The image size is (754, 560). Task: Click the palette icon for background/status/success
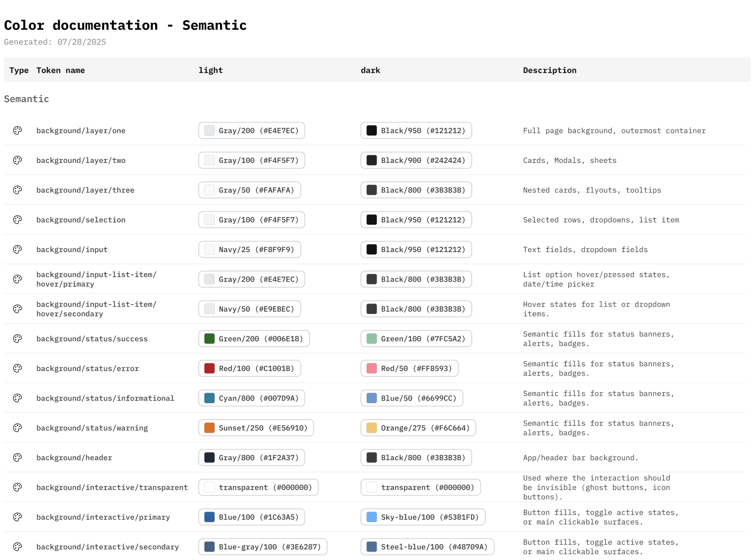click(17, 338)
